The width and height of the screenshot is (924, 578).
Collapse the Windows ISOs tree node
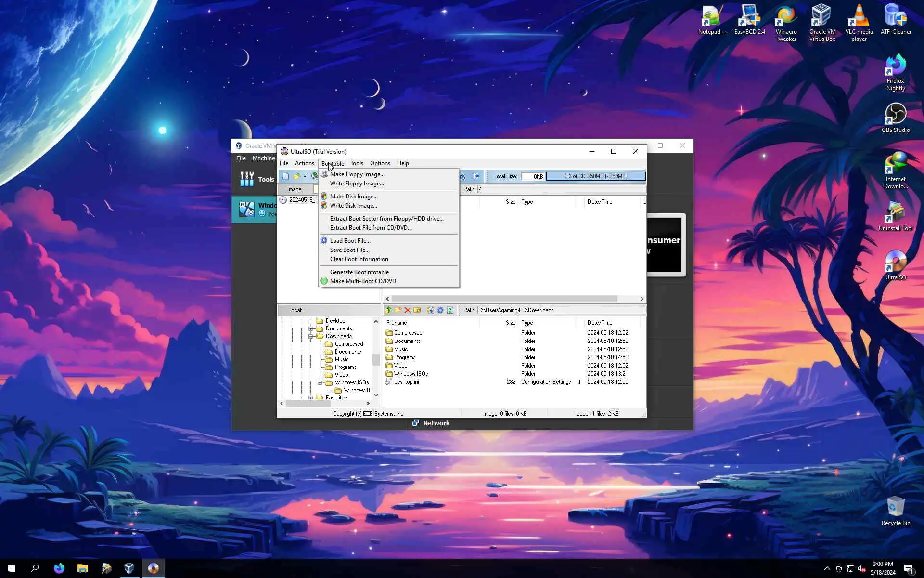(320, 382)
